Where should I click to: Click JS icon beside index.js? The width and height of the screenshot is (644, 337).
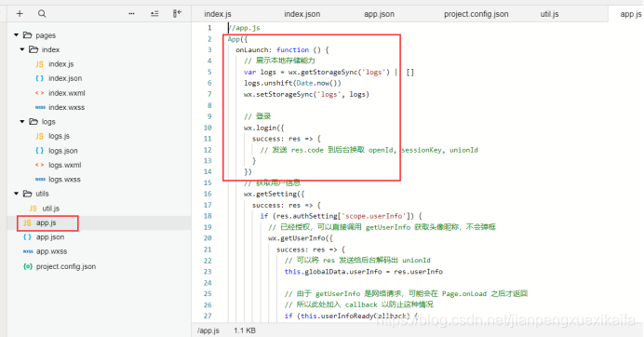39,64
